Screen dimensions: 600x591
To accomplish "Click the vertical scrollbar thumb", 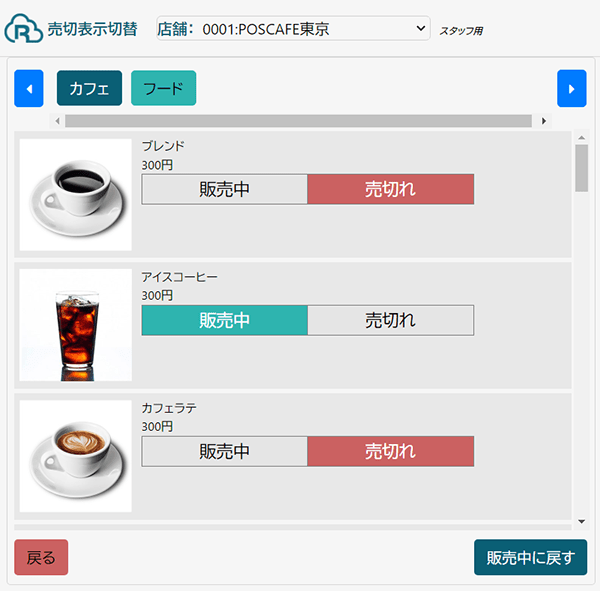I will 582,168.
